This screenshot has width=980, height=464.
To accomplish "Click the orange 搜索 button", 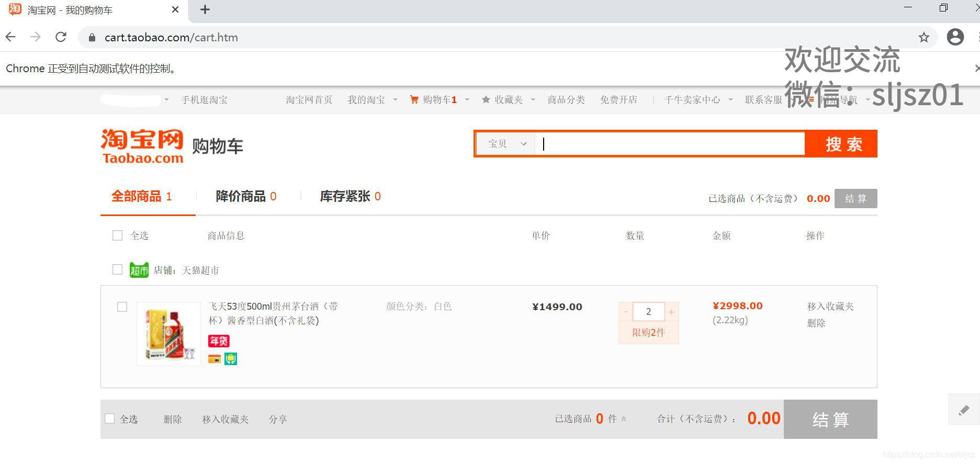I will coord(841,143).
